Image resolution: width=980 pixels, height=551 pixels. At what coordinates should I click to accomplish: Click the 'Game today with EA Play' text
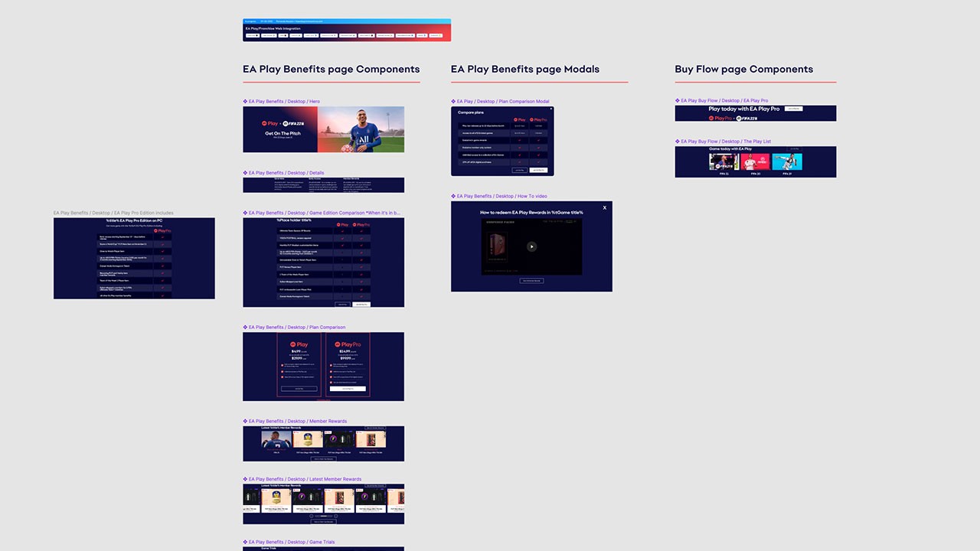[x=730, y=148]
